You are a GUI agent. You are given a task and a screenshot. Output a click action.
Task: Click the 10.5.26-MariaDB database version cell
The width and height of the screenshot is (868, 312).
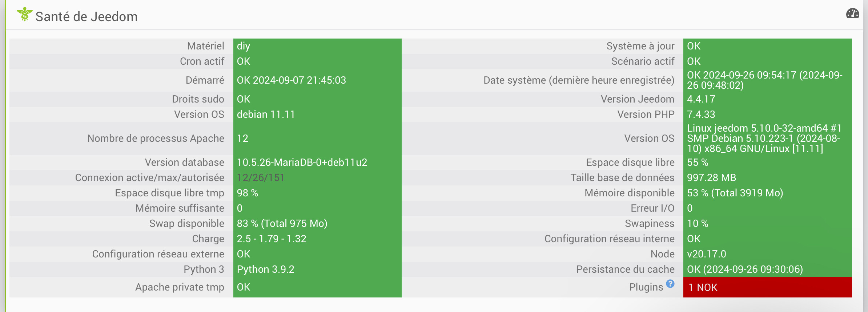pos(317,162)
